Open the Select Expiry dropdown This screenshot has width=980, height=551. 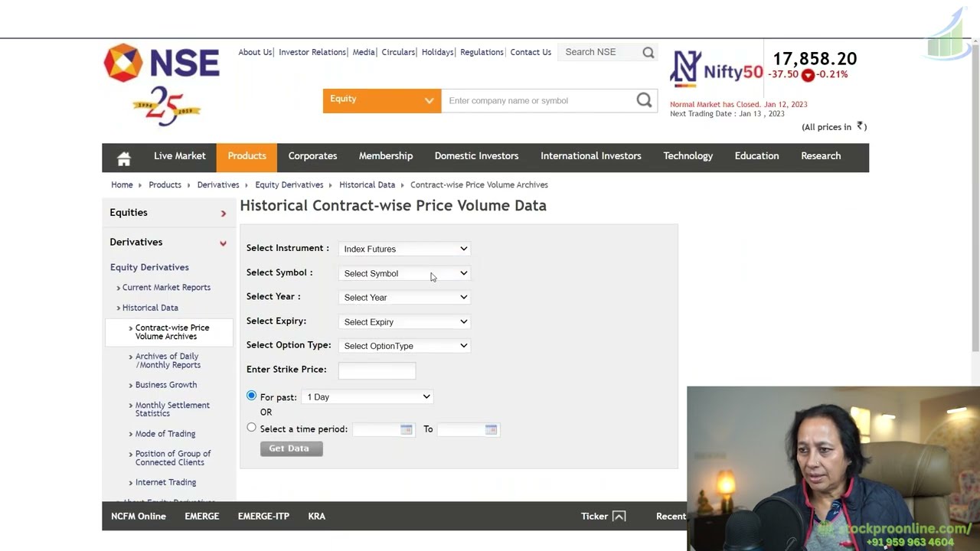[x=405, y=321]
